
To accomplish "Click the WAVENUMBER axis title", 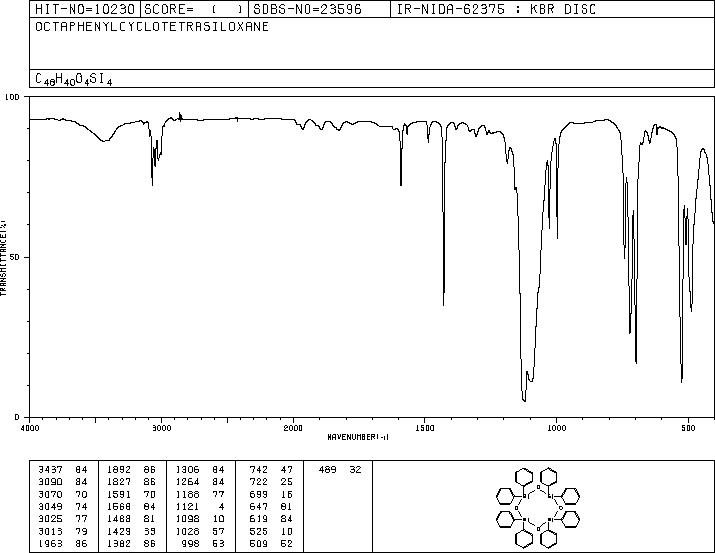I will coord(358,437).
